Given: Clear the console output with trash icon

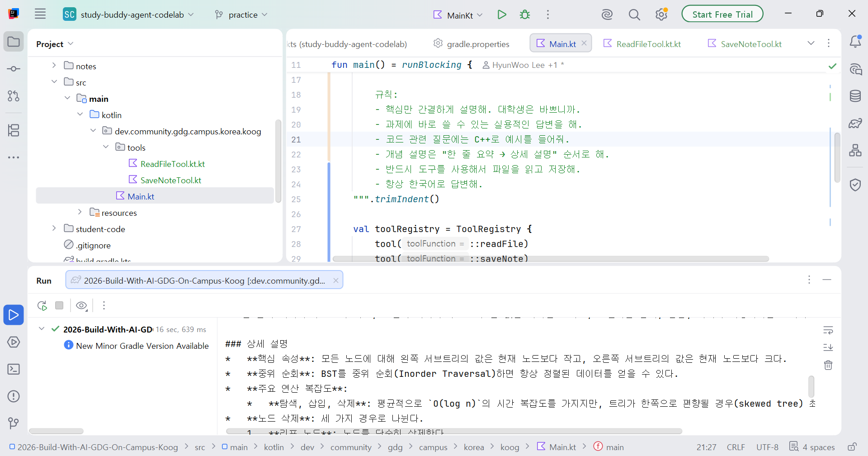Looking at the screenshot, I should click(x=828, y=365).
